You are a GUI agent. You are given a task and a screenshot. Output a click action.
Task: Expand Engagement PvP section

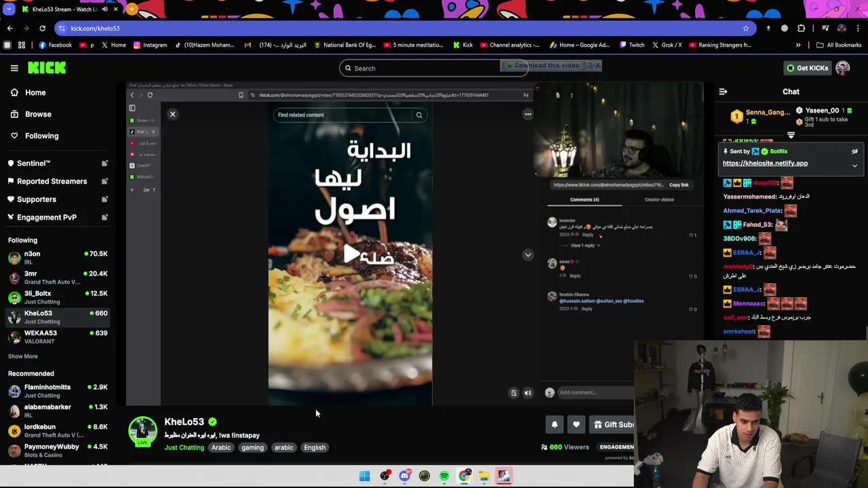[58, 217]
